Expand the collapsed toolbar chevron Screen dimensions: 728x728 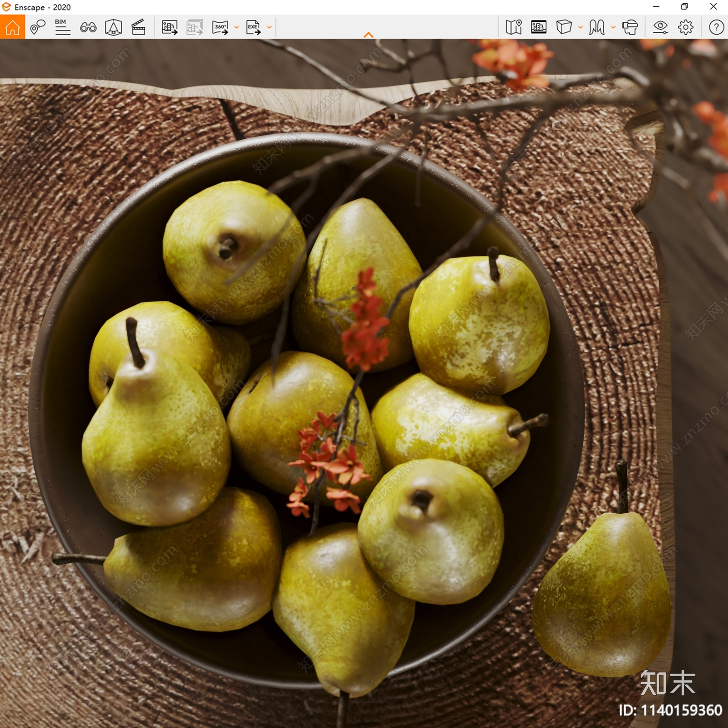pyautogui.click(x=369, y=35)
